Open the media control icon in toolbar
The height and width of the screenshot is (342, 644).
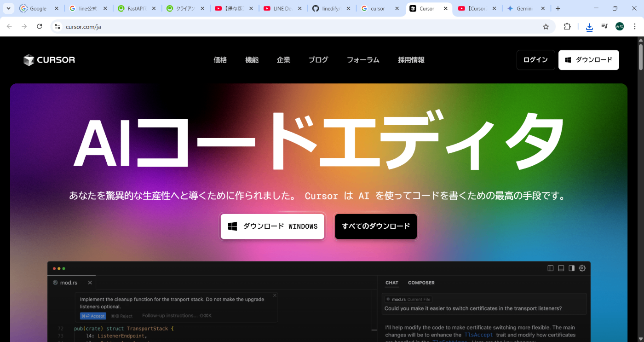point(604,27)
